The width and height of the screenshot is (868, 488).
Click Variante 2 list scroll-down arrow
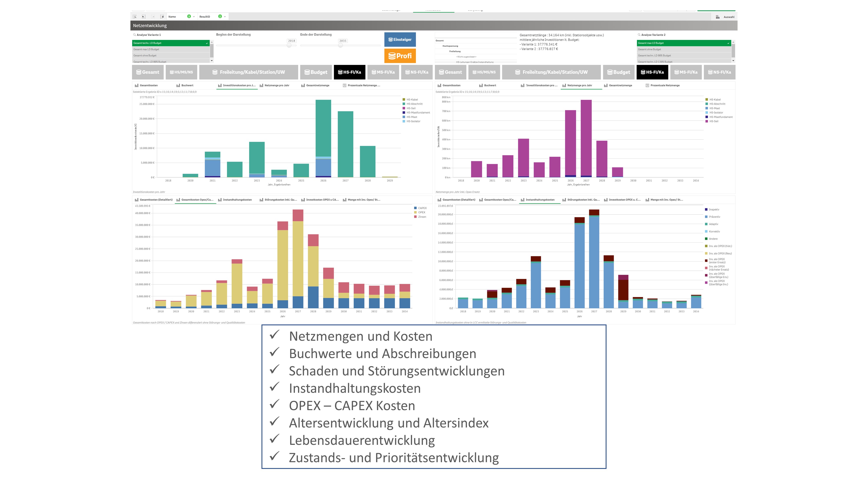(x=733, y=61)
